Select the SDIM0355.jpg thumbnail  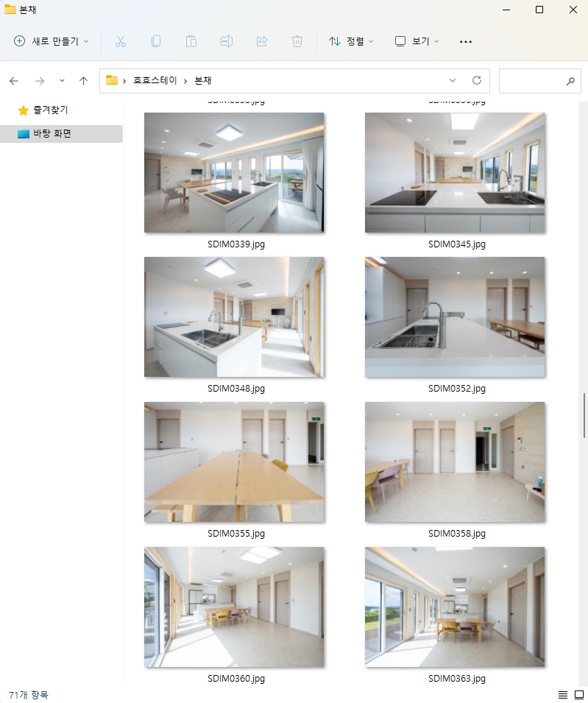pos(234,462)
